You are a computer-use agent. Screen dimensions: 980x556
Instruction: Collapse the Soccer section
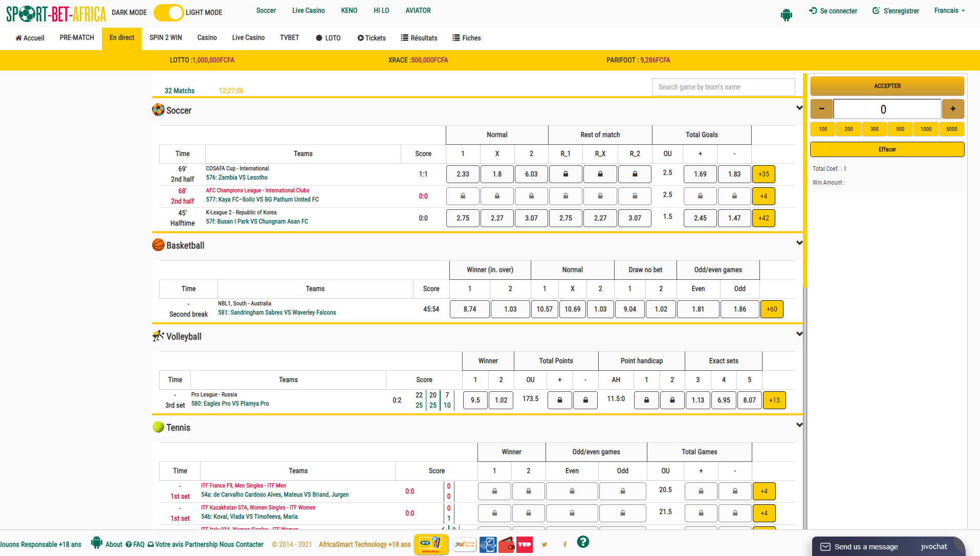pos(799,108)
